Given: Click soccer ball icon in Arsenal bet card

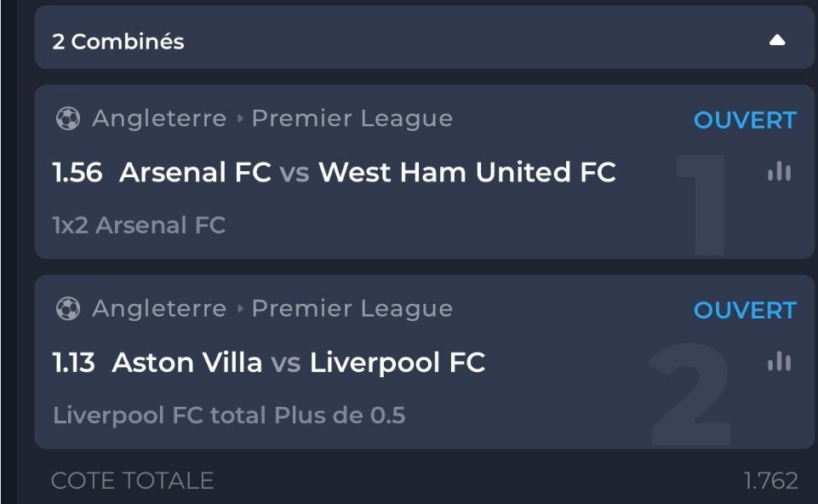Looking at the screenshot, I should [68, 118].
